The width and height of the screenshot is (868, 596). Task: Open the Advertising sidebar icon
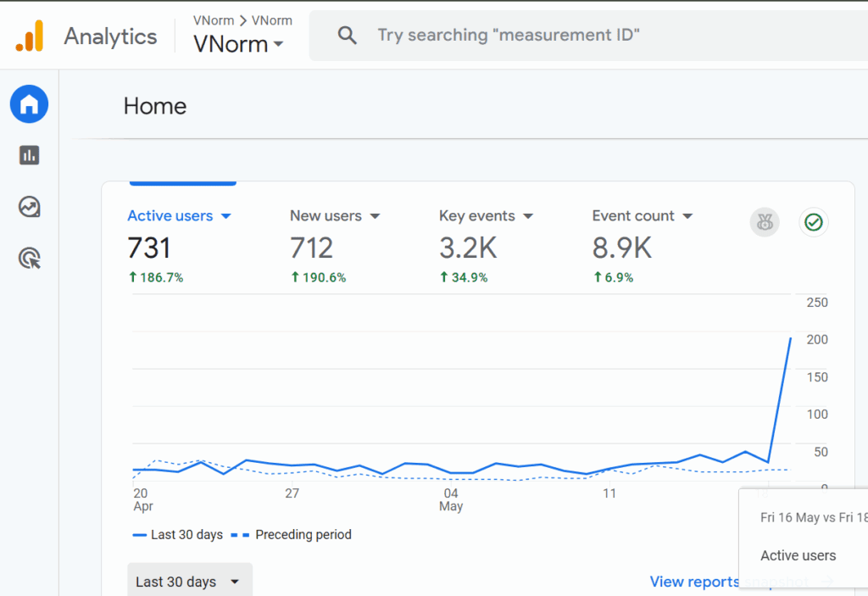coord(30,259)
